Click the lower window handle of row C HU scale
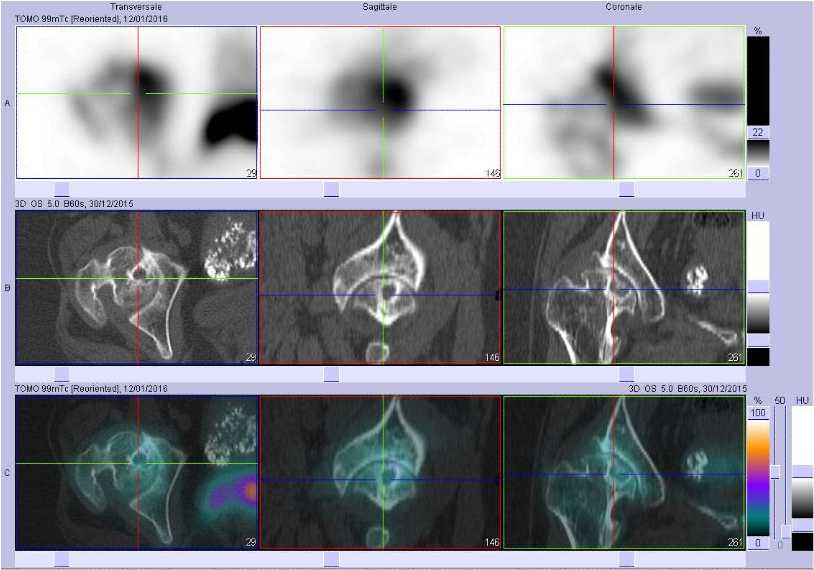Screen dimensions: 814x570 click(803, 526)
